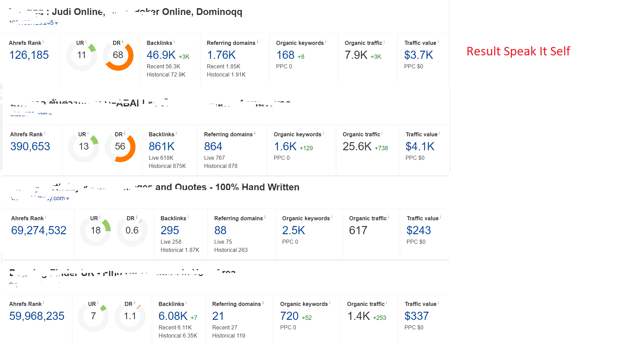This screenshot has width=644, height=344.
Task: Click the $3.7K traffic value link
Action: pos(418,55)
